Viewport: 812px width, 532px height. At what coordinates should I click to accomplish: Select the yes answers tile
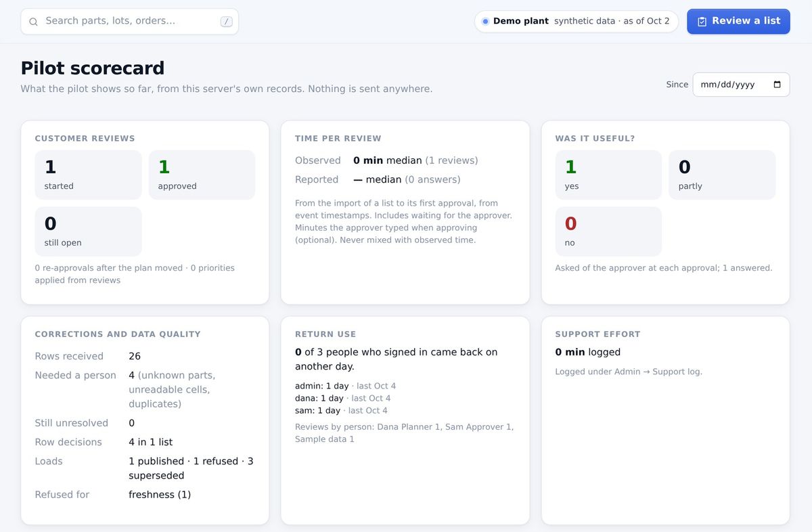[x=608, y=175]
